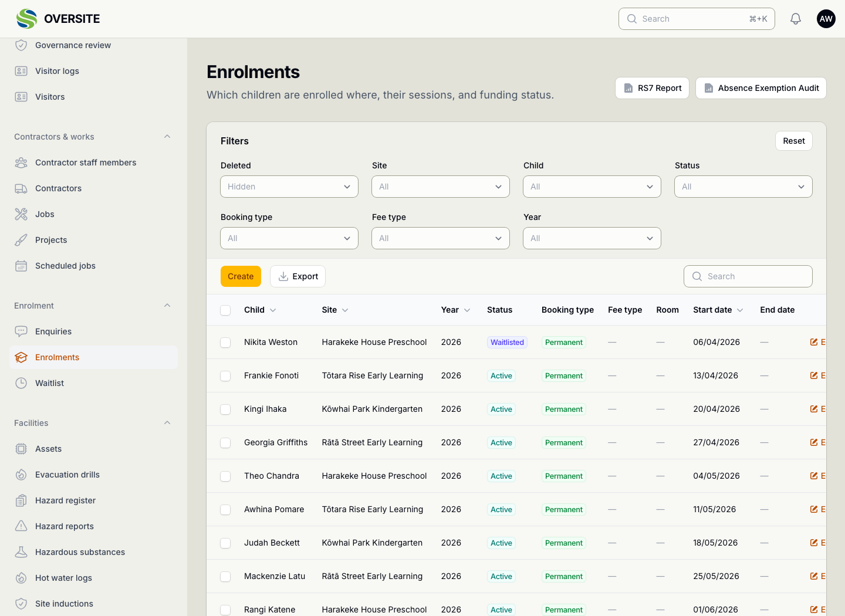This screenshot has height=616, width=845.
Task: Open the RS7 Report
Action: click(652, 88)
